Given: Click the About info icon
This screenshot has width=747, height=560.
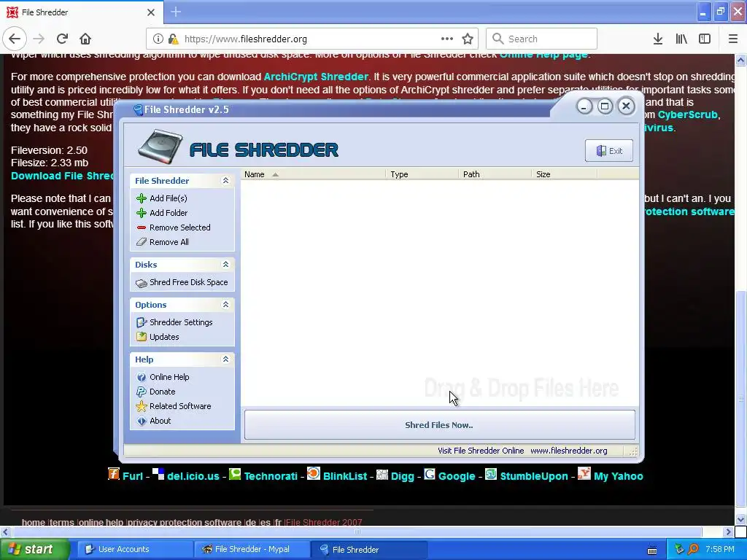Looking at the screenshot, I should point(142,421).
